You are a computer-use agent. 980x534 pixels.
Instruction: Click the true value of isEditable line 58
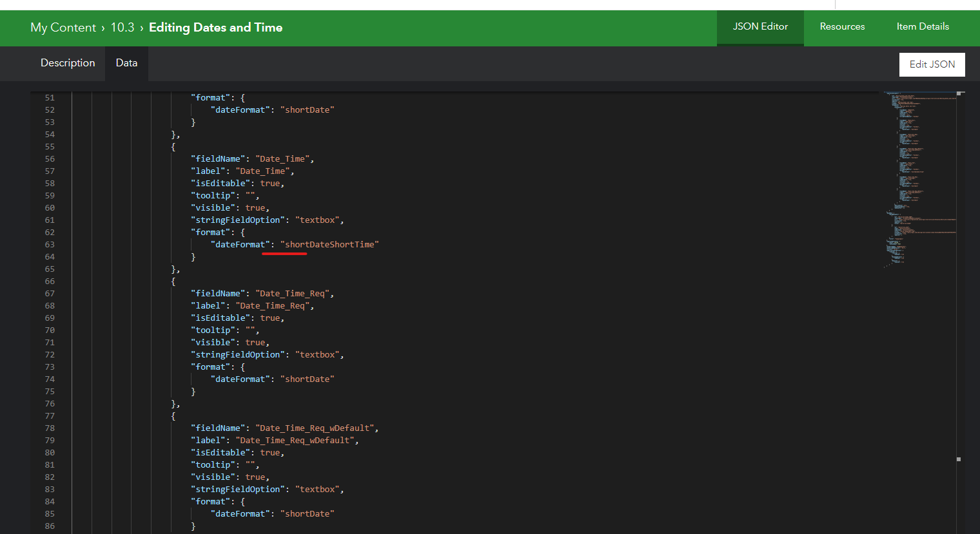tap(269, 183)
